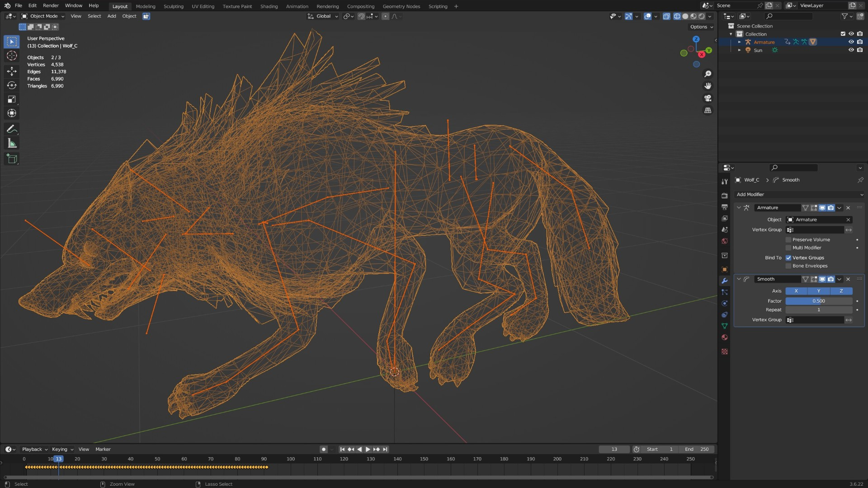Enable Preserve Volume checkbox
The image size is (868, 488).
788,240
